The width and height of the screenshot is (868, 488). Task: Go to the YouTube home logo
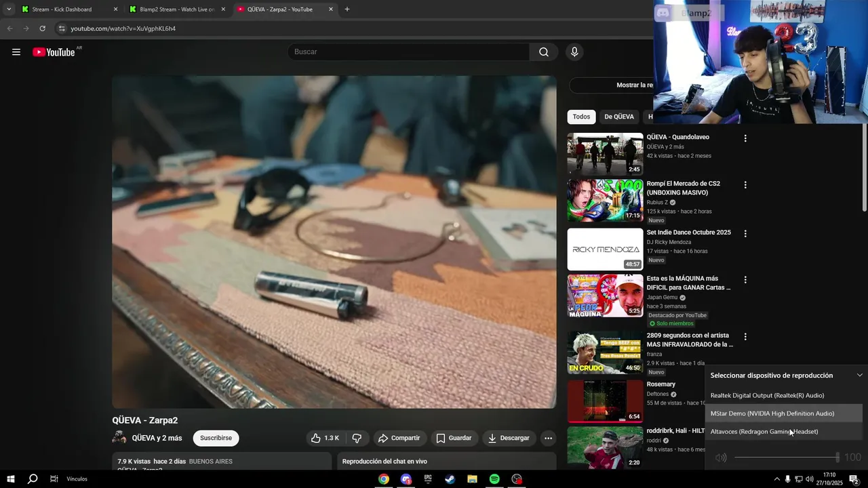coord(54,52)
